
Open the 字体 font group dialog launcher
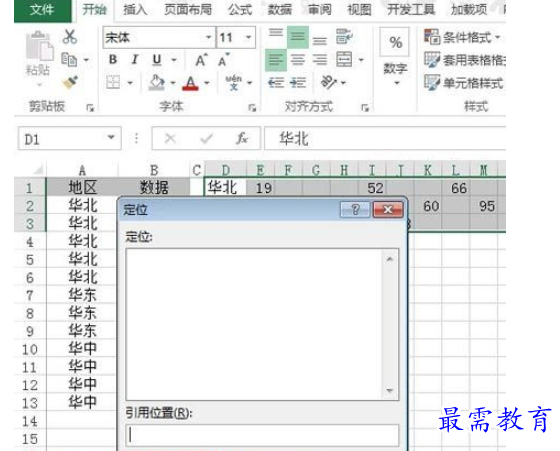(252, 107)
